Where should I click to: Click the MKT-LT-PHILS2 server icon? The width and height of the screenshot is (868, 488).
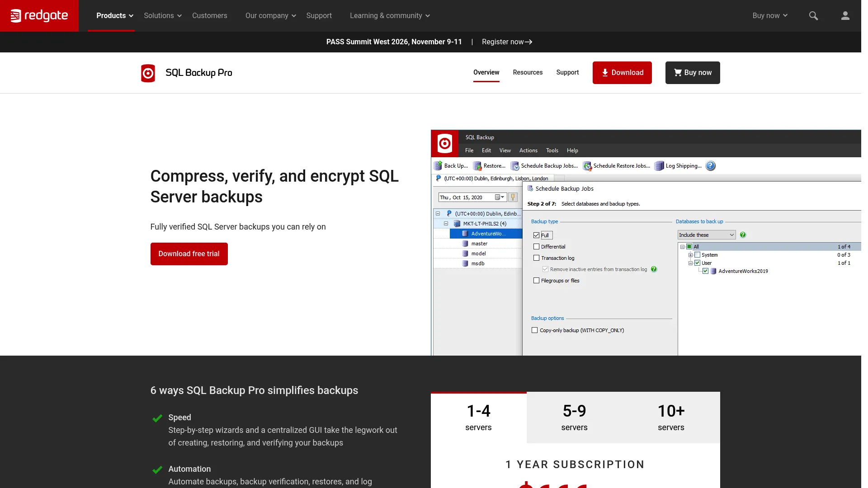[x=457, y=224]
